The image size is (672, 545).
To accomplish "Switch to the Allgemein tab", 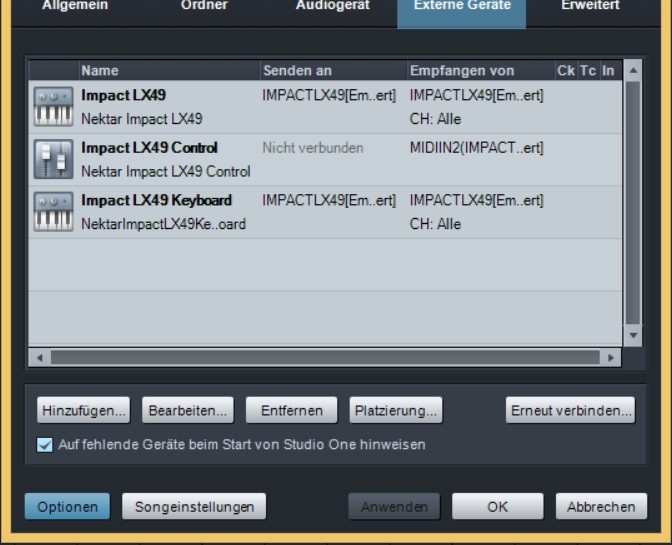I will tap(75, 5).
